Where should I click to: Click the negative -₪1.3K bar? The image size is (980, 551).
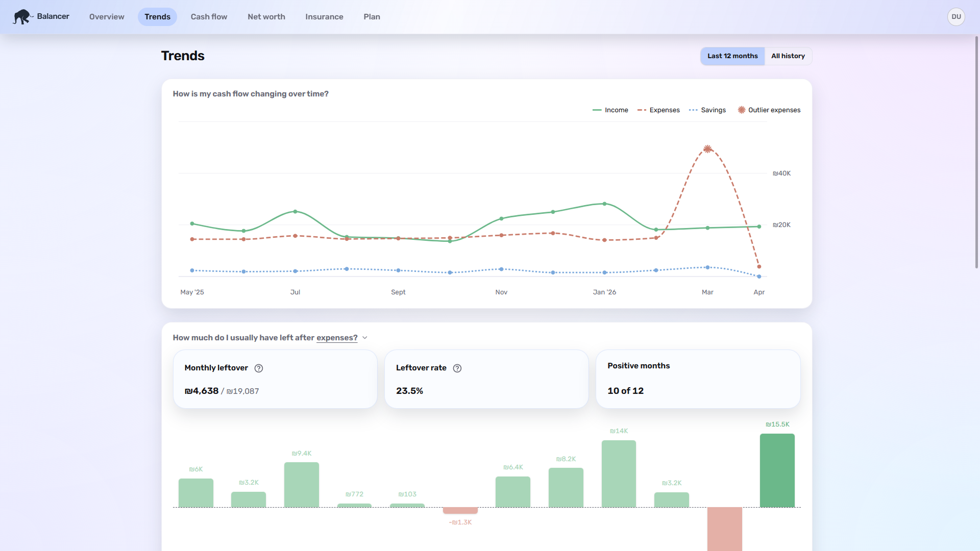pyautogui.click(x=460, y=510)
